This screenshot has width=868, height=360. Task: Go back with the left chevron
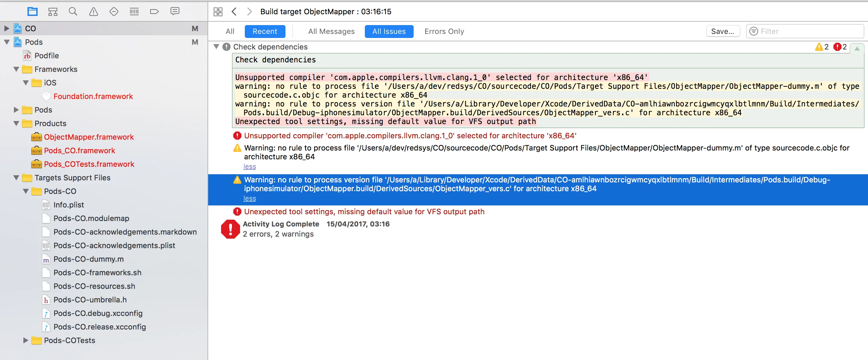coord(234,12)
